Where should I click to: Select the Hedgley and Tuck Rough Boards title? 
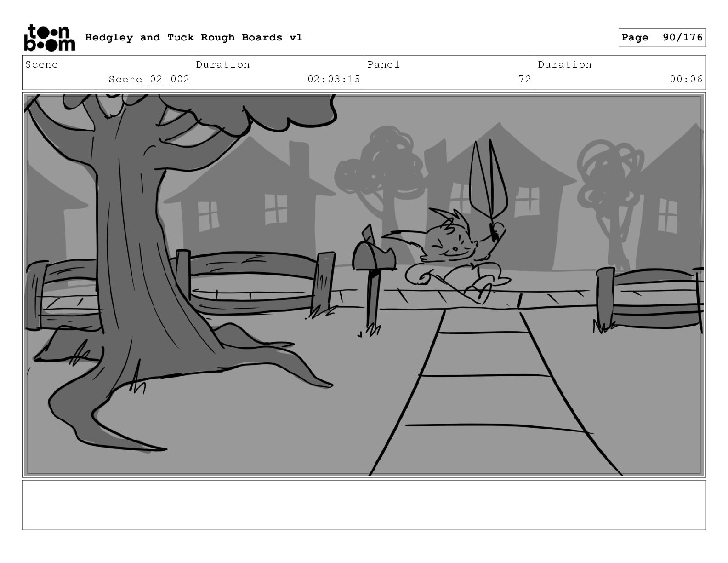tap(193, 38)
